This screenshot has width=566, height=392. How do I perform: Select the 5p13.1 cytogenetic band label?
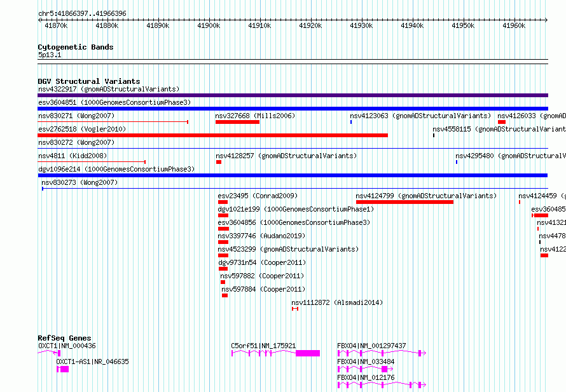50,55
